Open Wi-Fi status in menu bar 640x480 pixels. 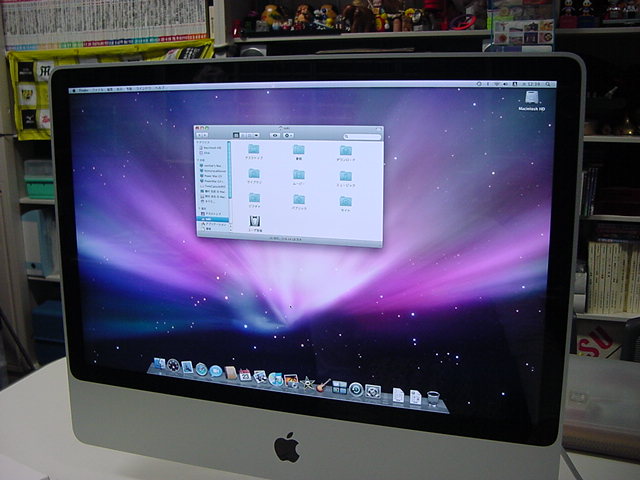[497, 84]
